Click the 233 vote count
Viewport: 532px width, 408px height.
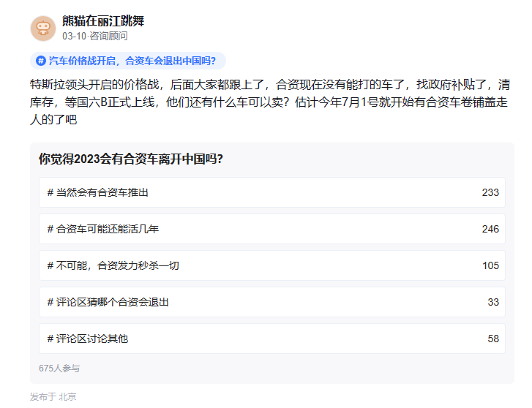pos(490,192)
